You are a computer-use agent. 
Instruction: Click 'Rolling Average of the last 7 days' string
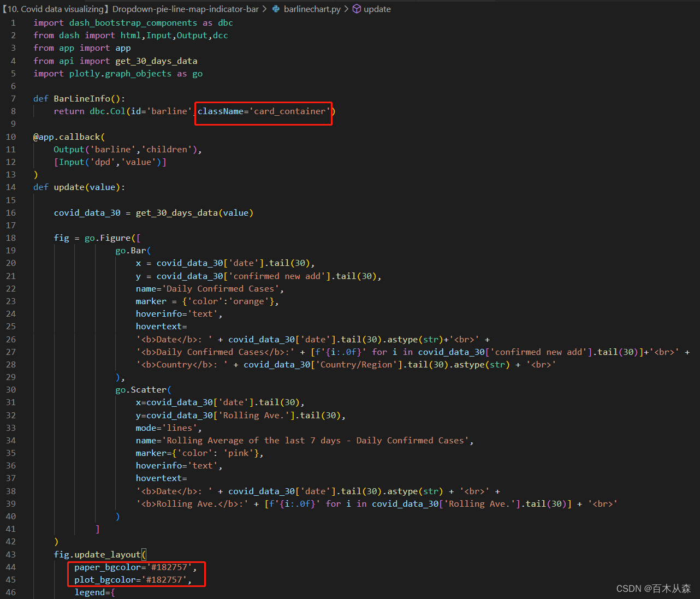coord(253,441)
